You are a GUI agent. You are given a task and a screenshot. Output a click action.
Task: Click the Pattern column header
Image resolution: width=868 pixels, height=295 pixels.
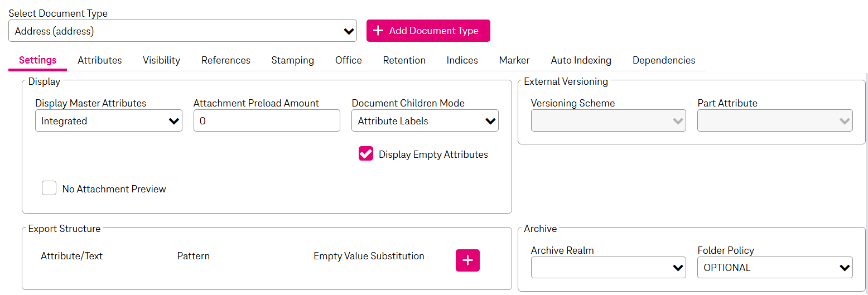pyautogui.click(x=194, y=256)
